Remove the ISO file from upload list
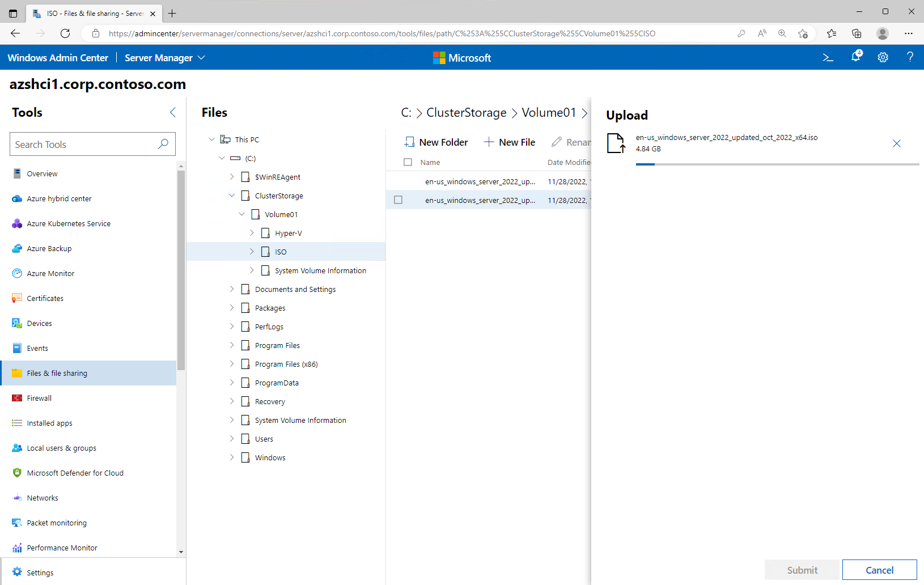 pos(896,143)
